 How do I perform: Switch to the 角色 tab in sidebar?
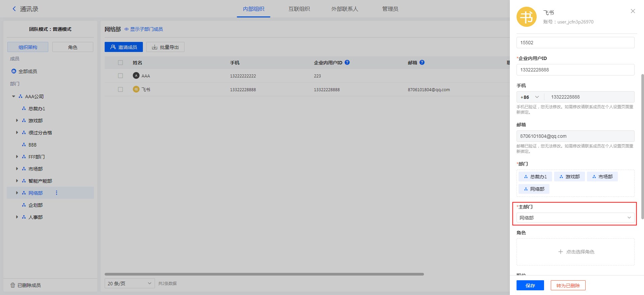pyautogui.click(x=72, y=47)
